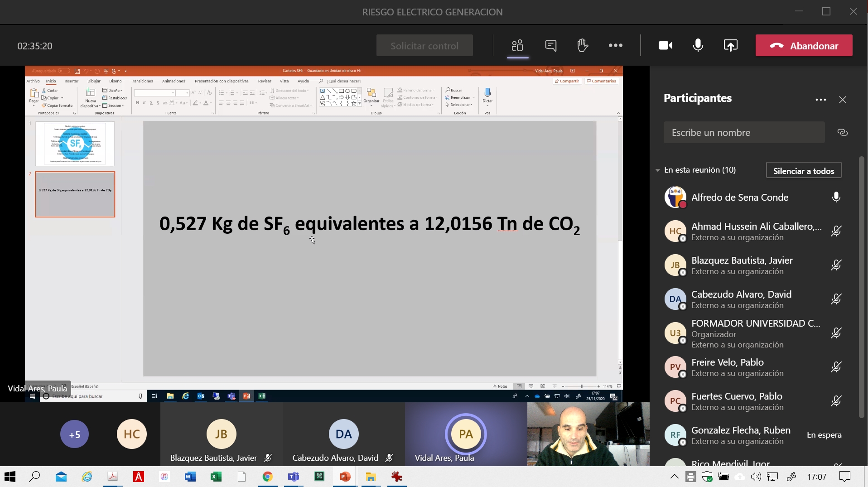Open the meeting chat panel
Screen dimensions: 868x487
[550, 45]
